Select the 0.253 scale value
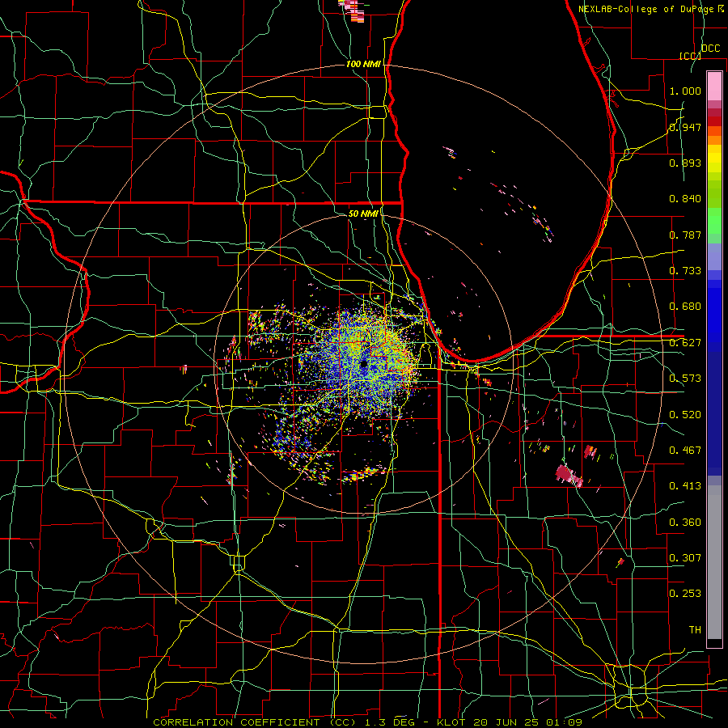The width and height of the screenshot is (728, 728). click(x=685, y=594)
